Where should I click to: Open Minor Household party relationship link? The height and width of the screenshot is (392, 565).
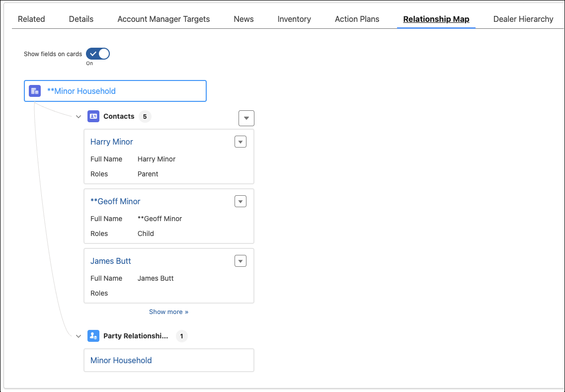coord(121,360)
